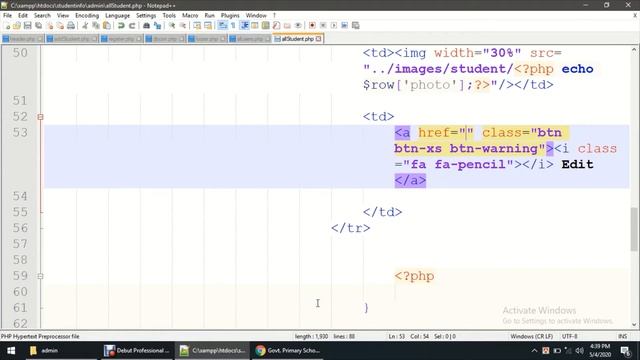Undo the last change via toolbar
The image size is (640, 360).
click(121, 25)
